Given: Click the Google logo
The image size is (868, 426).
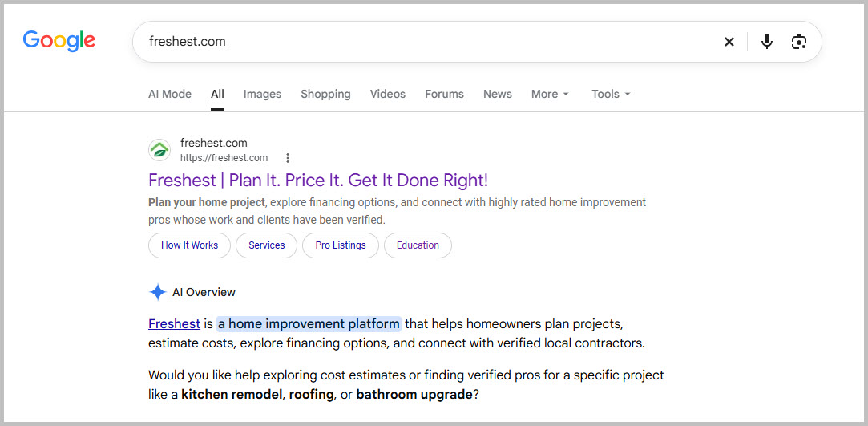Looking at the screenshot, I should (x=59, y=41).
